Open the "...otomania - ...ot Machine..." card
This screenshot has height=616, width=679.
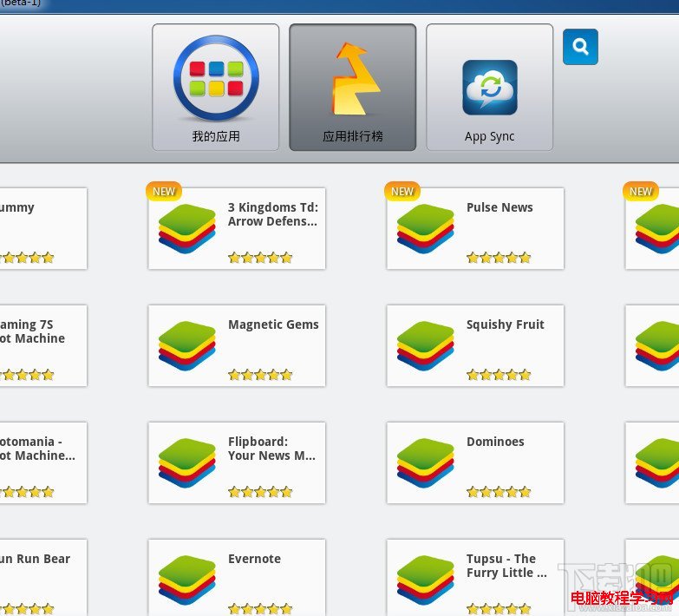(43, 462)
